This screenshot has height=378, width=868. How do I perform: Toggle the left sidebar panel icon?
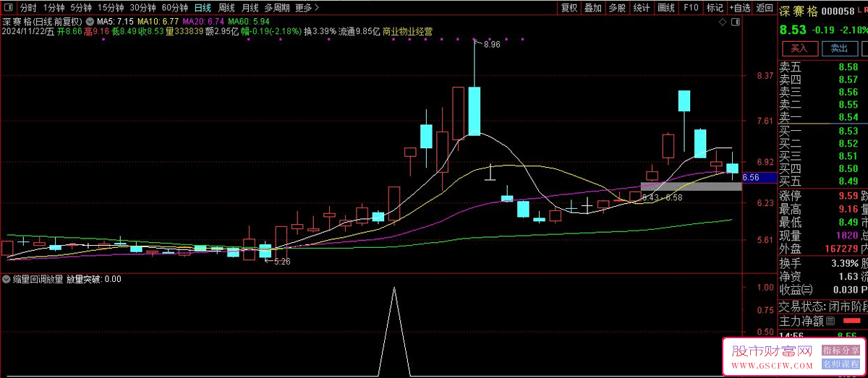(7, 8)
